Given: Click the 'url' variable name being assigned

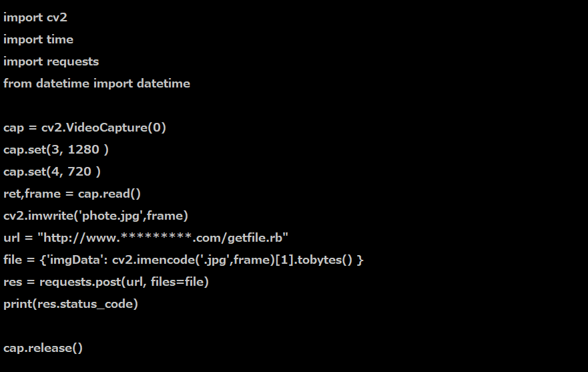Looking at the screenshot, I should [11, 238].
